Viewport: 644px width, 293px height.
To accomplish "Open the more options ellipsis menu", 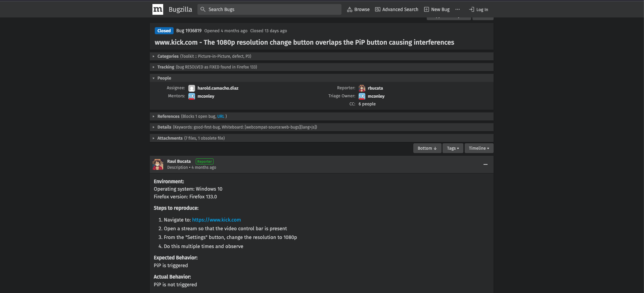I will coord(458,9).
